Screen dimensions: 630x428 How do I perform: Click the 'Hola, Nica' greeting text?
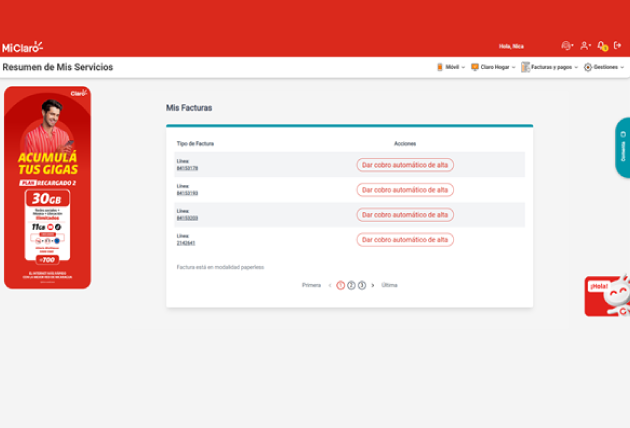point(511,46)
